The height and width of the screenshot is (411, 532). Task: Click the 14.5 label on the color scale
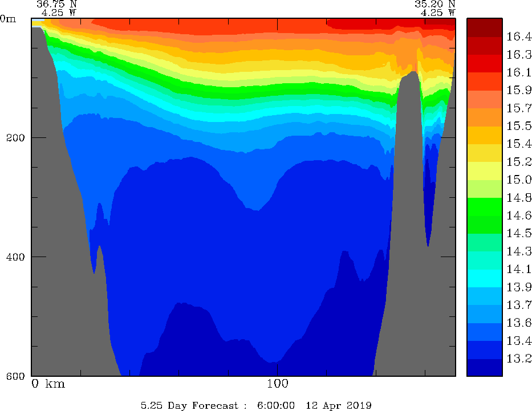point(519,233)
